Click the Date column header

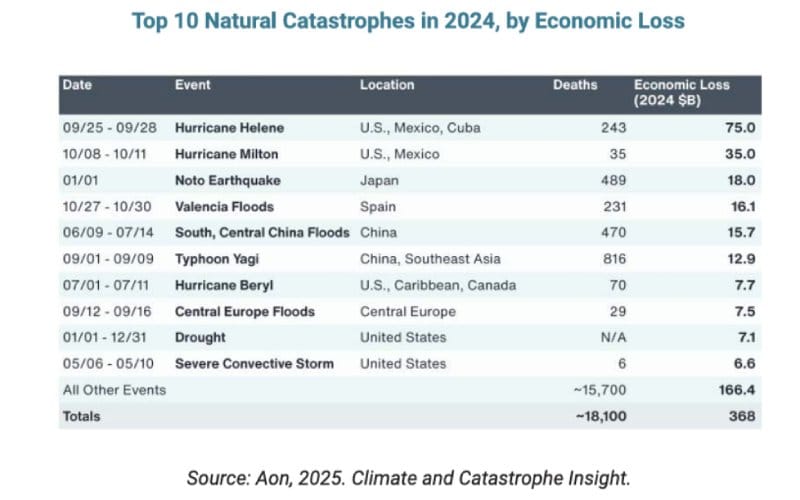tap(77, 85)
